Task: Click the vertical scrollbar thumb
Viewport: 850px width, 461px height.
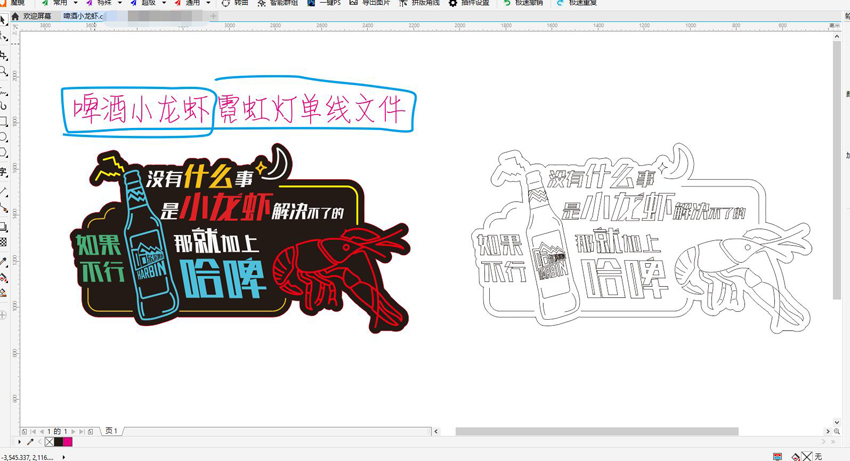Action: pyautogui.click(x=837, y=172)
